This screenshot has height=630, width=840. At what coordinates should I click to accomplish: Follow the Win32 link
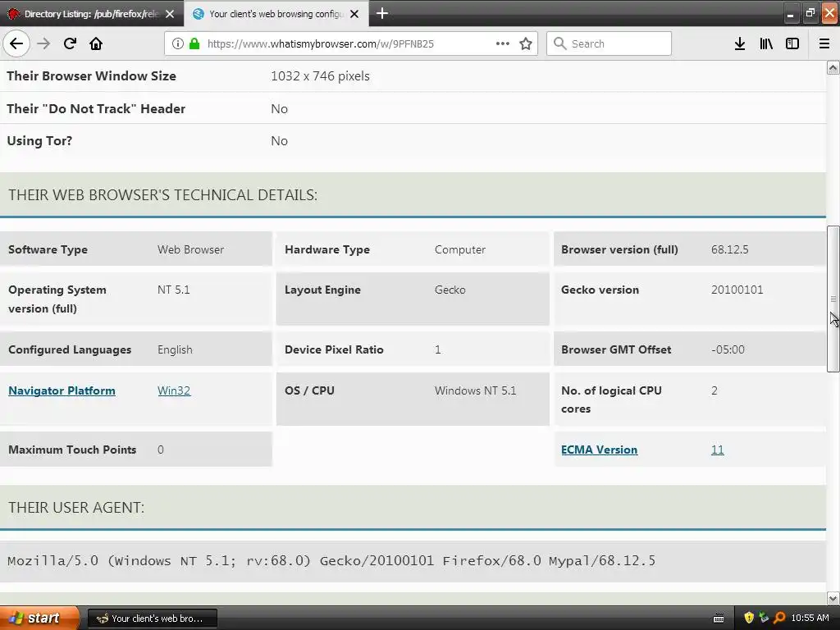tap(174, 390)
